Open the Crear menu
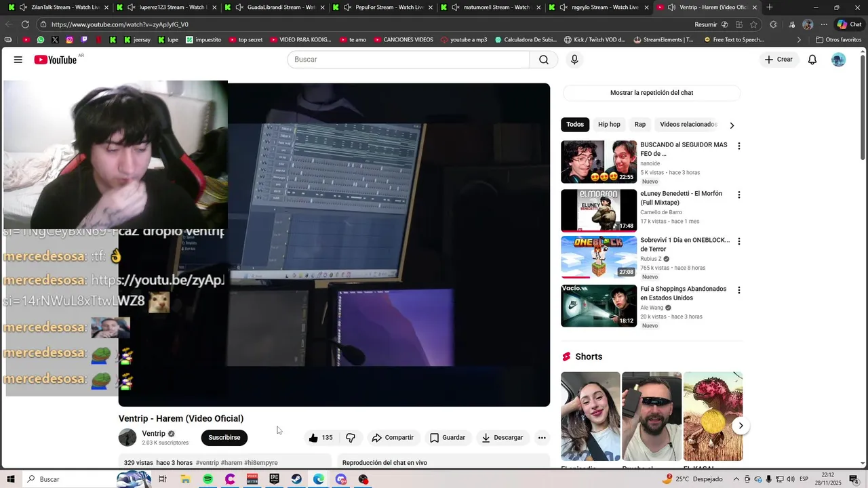The width and height of the screenshot is (868, 488). click(x=778, y=60)
